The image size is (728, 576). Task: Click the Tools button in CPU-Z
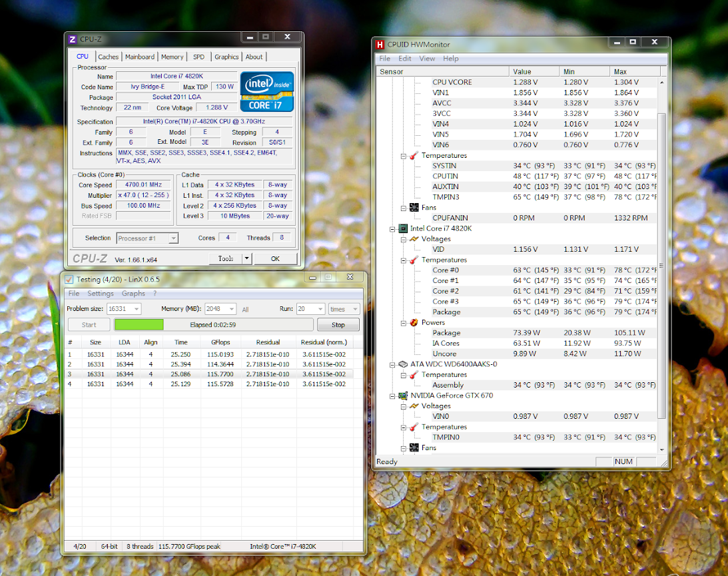[226, 258]
